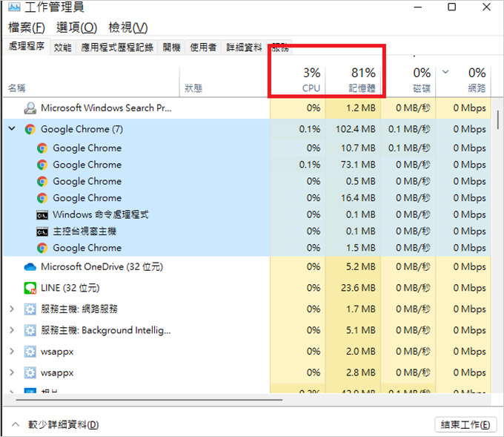Sort by the 名稱 column header
The width and height of the screenshot is (504, 437).
pos(91,81)
